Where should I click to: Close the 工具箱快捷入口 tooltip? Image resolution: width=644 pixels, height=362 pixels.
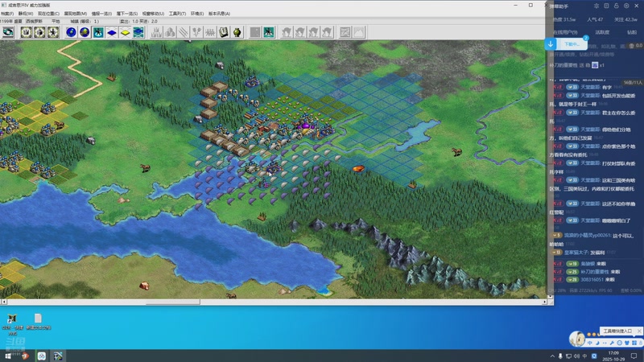click(639, 331)
